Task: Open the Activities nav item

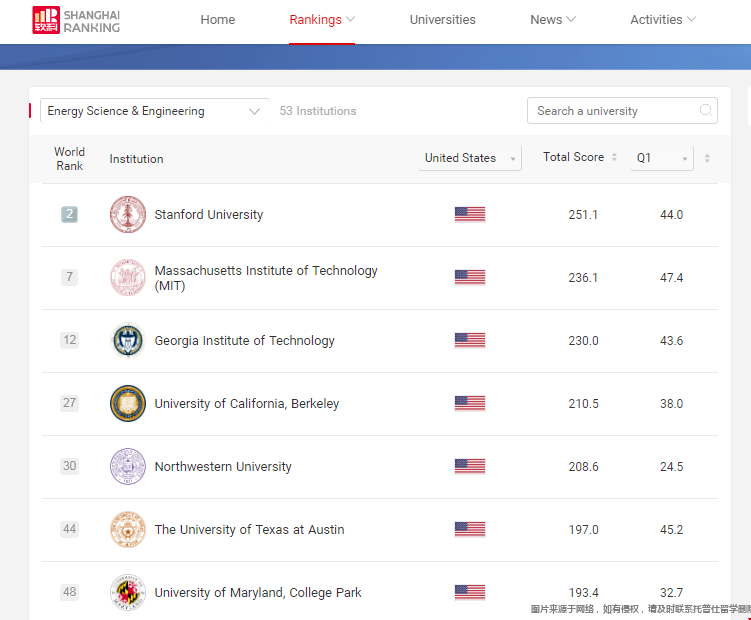Action: point(656,20)
